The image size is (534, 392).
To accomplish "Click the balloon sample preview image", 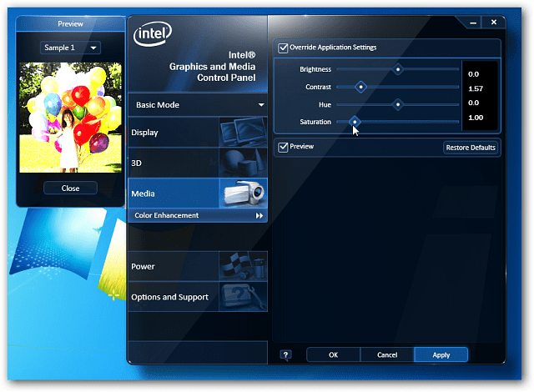I will click(x=70, y=118).
